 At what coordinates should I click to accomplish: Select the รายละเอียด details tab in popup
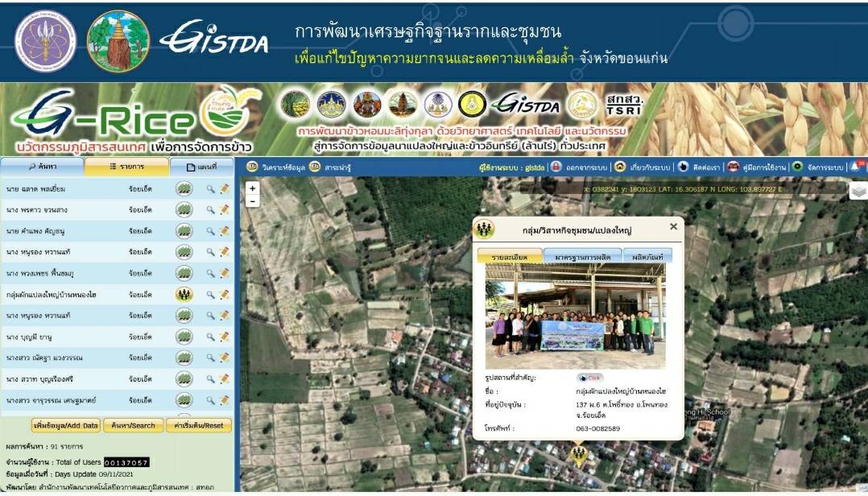coord(509,257)
